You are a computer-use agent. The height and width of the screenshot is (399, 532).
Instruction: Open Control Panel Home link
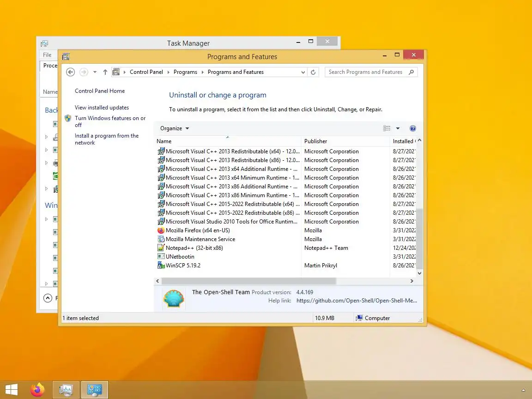point(100,91)
